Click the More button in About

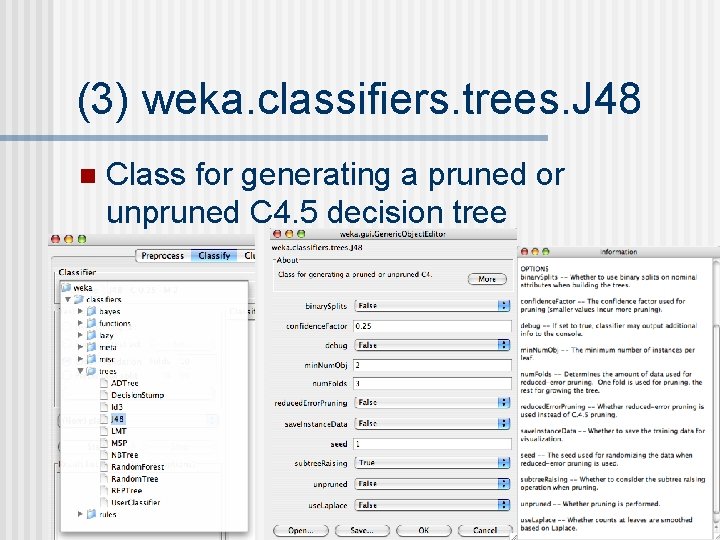tap(487, 279)
